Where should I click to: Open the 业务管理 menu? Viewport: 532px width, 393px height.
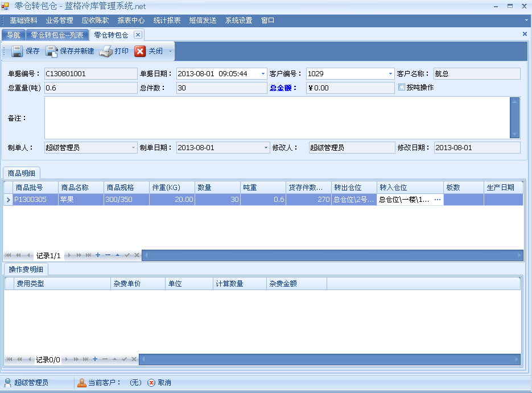tap(59, 20)
